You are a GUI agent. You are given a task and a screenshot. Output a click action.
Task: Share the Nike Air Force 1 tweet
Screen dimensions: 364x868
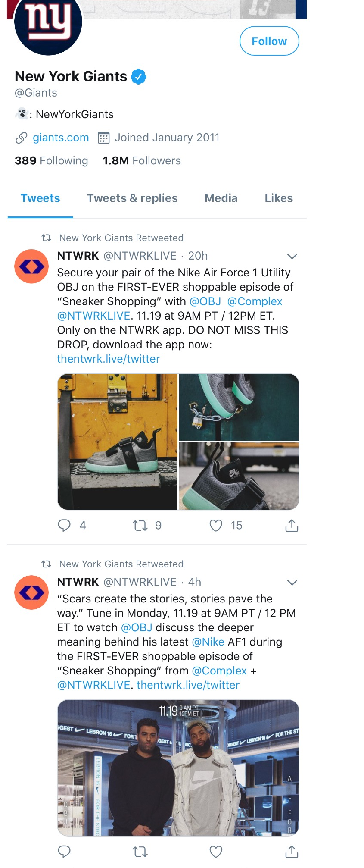point(292,525)
